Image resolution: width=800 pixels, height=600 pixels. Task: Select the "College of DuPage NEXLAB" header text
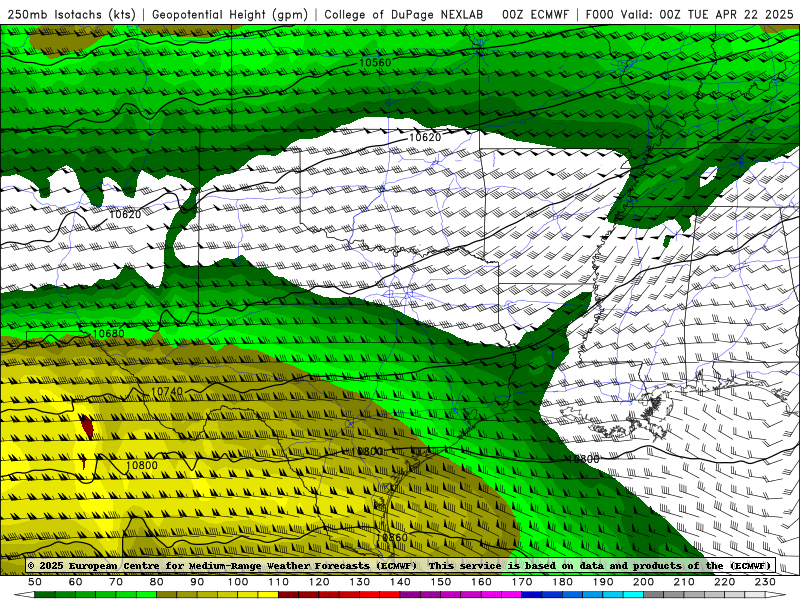pos(404,15)
